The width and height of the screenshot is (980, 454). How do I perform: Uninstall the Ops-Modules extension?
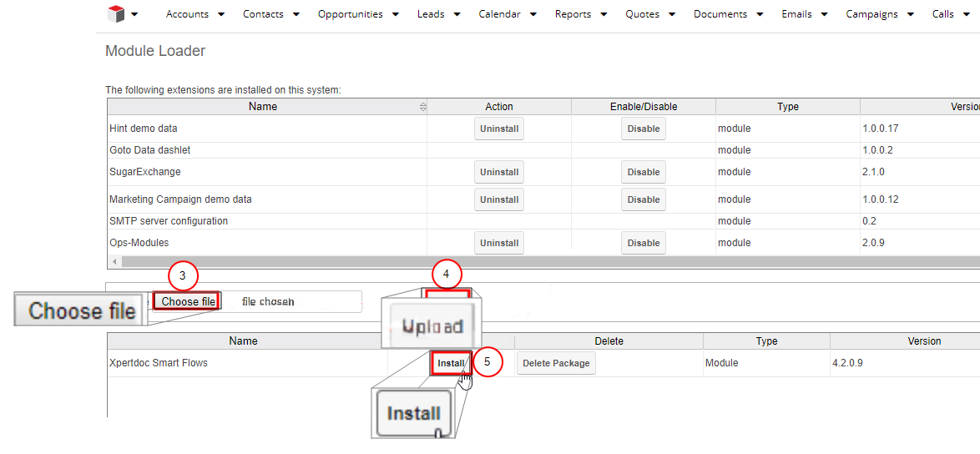tap(498, 243)
